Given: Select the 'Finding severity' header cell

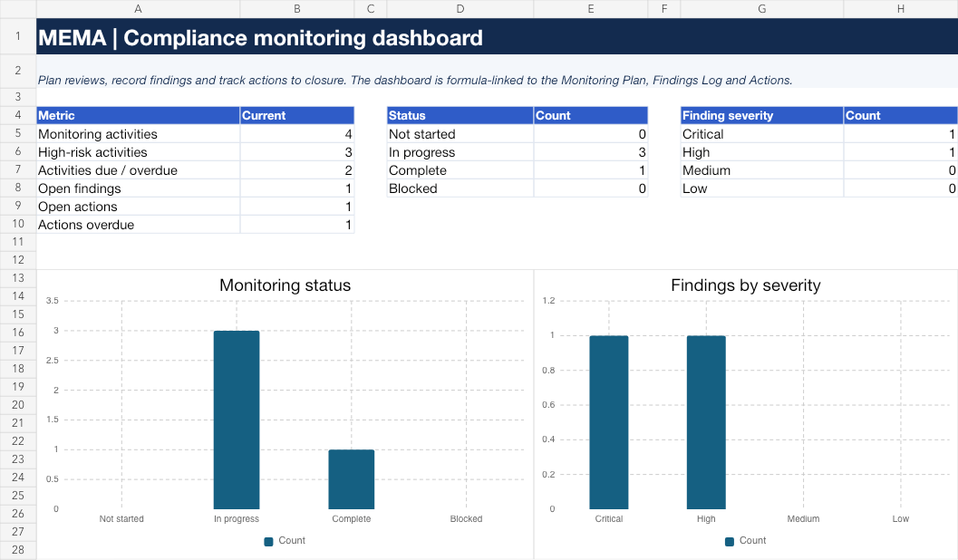Looking at the screenshot, I should pyautogui.click(x=762, y=115).
